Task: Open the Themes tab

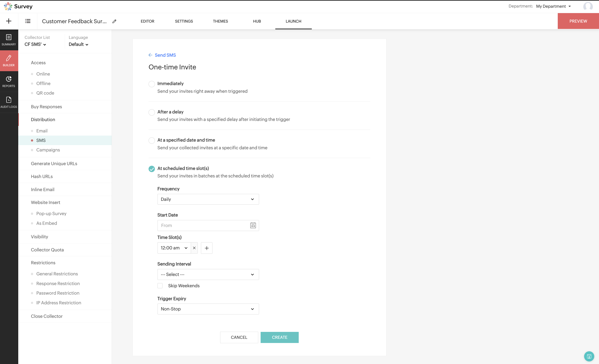Action: coord(220,21)
